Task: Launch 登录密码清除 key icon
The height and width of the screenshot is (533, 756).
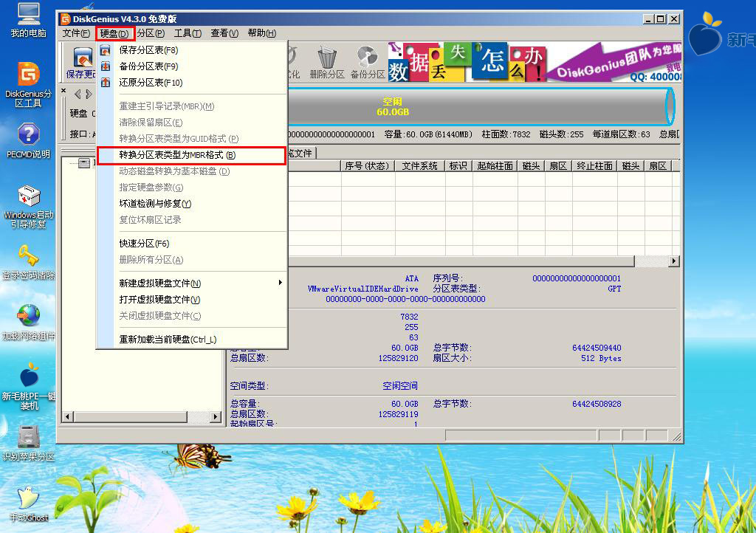Action: pos(29,263)
